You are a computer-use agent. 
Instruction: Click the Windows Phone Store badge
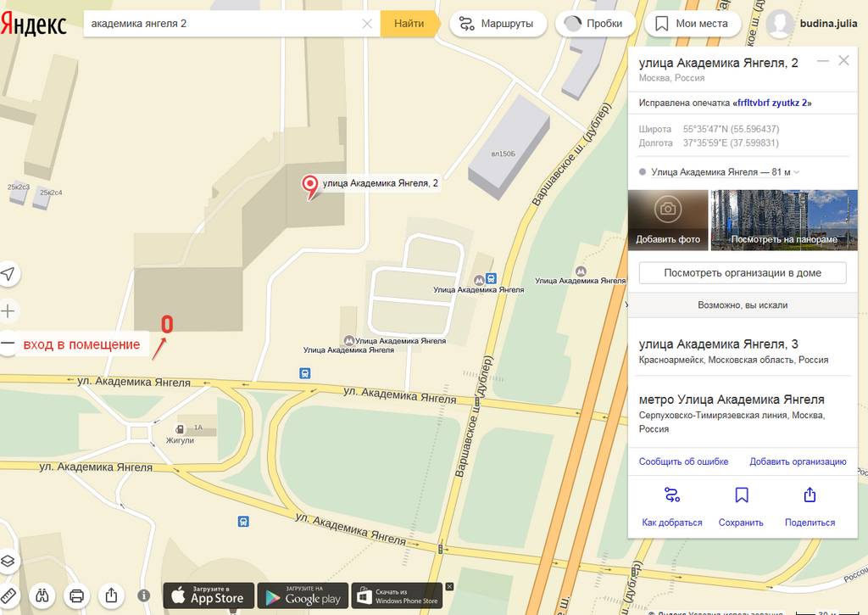397,595
